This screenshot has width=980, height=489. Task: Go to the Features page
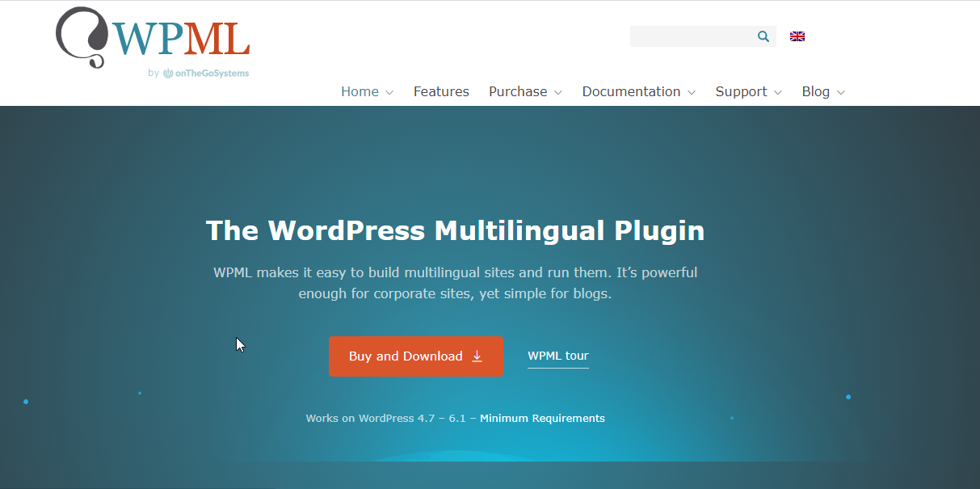tap(441, 91)
